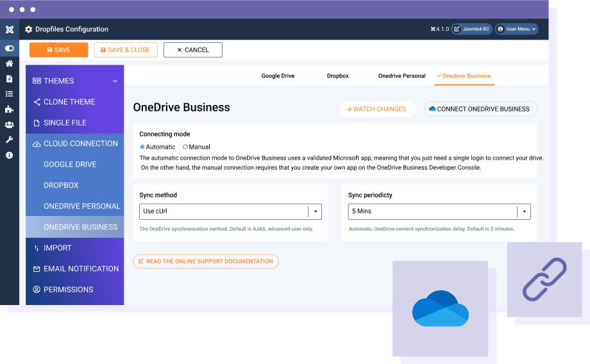Click the Help info icon in sidebar
590x364 pixels.
9,155
